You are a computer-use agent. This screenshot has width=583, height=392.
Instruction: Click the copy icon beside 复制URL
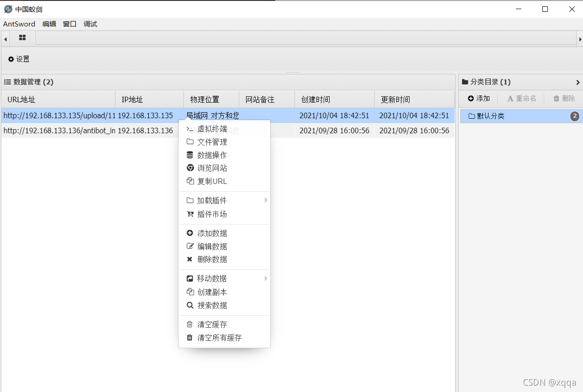click(190, 181)
